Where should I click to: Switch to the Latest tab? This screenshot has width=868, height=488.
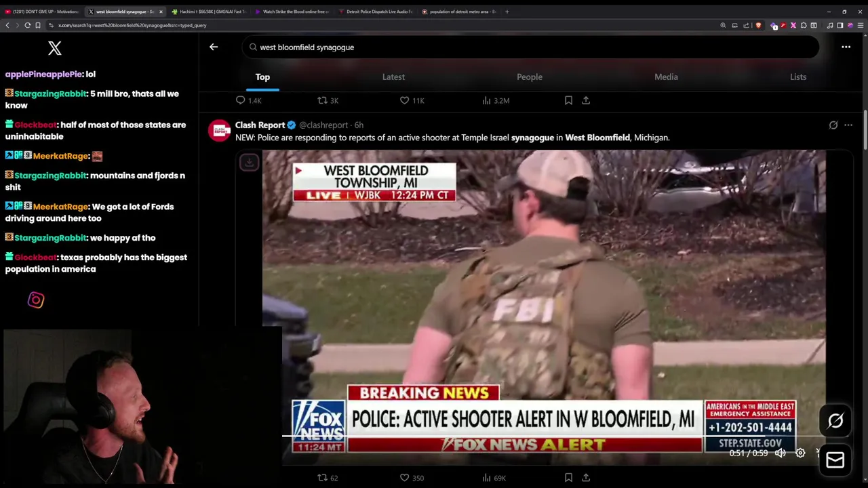coord(393,77)
